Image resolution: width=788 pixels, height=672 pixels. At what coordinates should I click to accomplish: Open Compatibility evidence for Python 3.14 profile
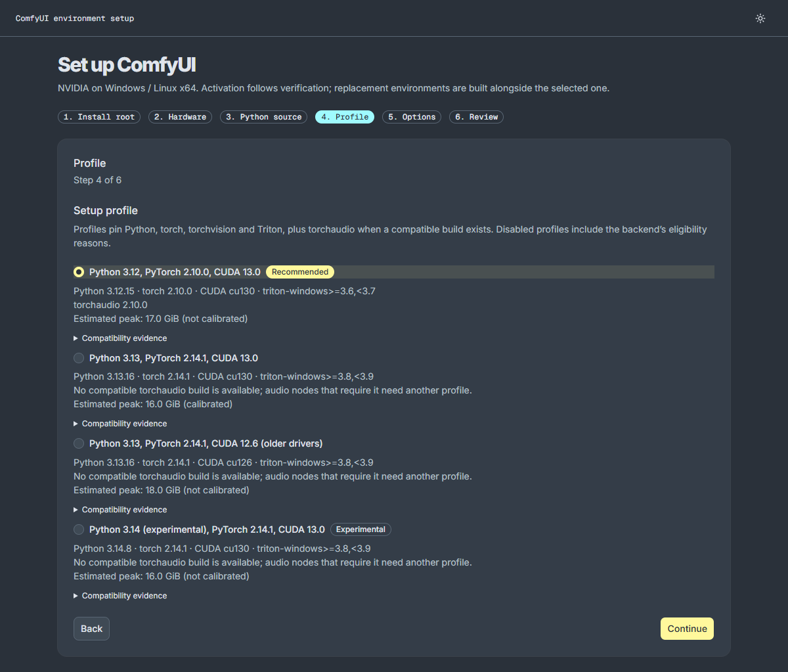coord(121,596)
